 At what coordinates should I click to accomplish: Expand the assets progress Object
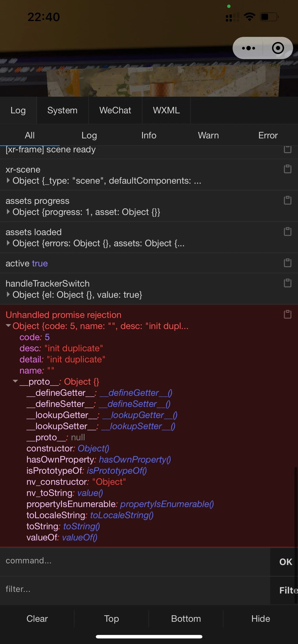8,212
